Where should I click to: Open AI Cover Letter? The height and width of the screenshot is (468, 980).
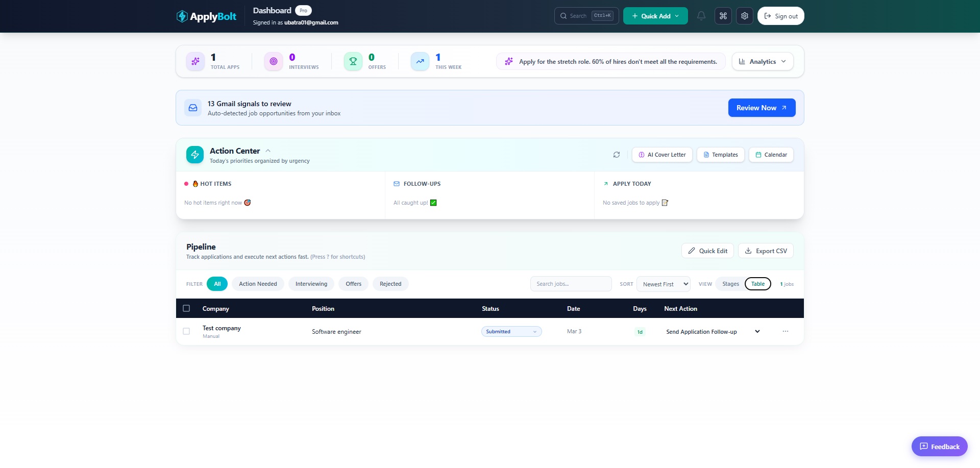coord(662,155)
